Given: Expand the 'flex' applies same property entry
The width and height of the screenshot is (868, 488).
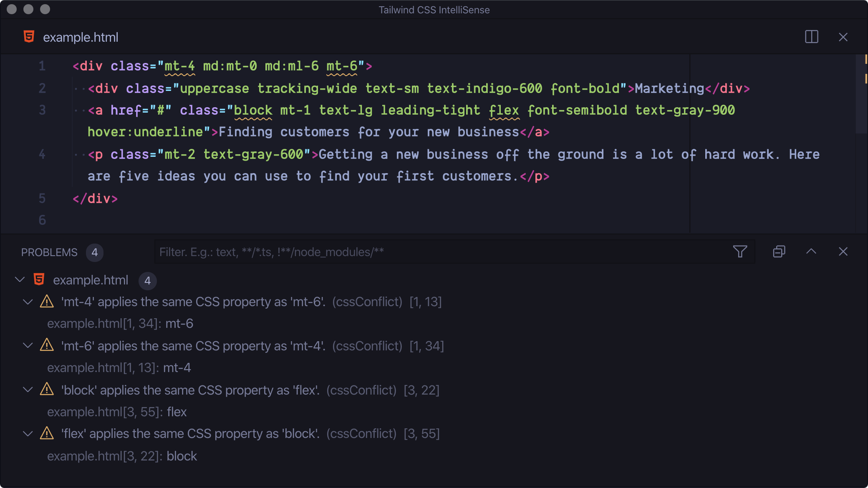Looking at the screenshot, I should (28, 433).
